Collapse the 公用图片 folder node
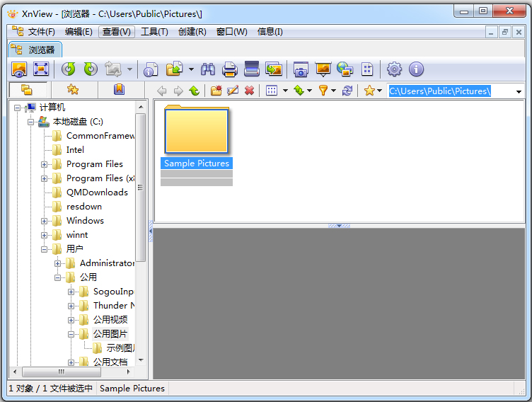Image resolution: width=532 pixels, height=402 pixels. (x=71, y=335)
